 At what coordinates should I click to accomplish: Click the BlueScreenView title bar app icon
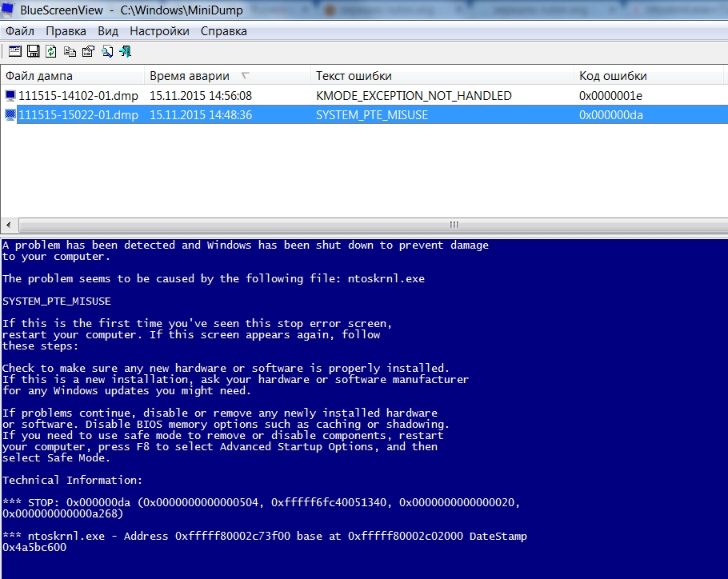(x=7, y=10)
